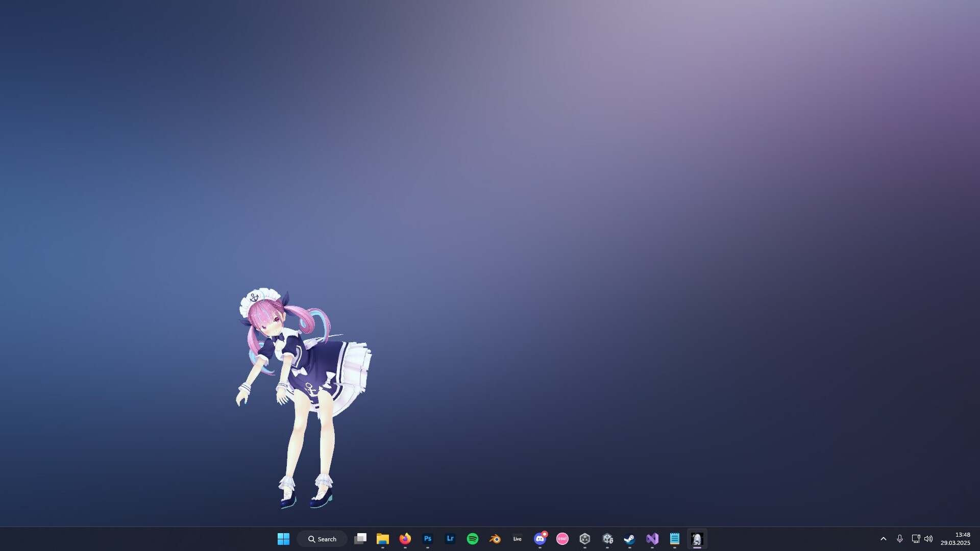This screenshot has height=551, width=980.
Task: Open Spotify from the taskbar
Action: pos(473,539)
